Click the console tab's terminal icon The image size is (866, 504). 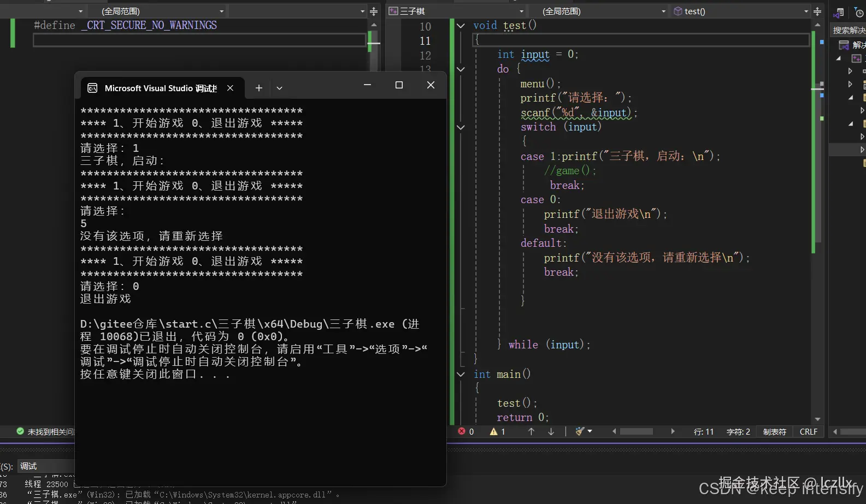pos(93,88)
